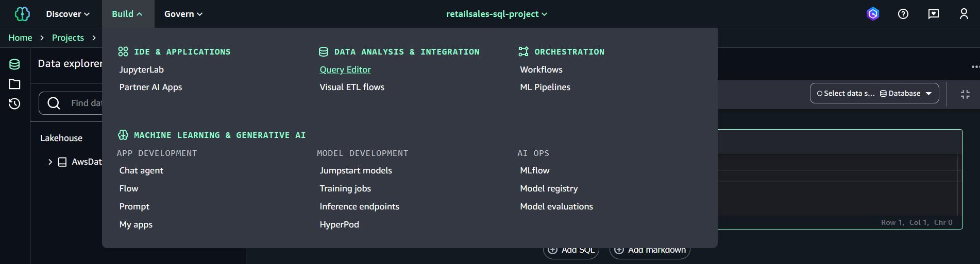Open Flow under App Development
Image resolution: width=980 pixels, height=264 pixels.
(129, 188)
